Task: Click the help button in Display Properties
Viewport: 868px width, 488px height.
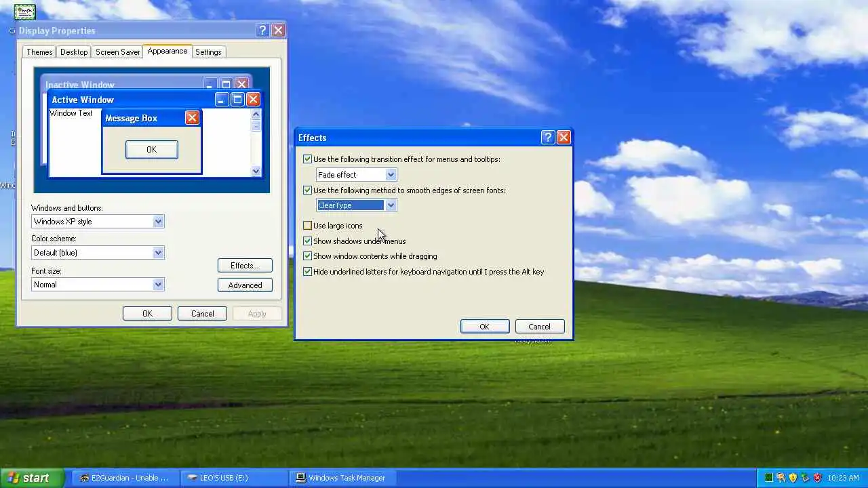Action: (x=263, y=30)
